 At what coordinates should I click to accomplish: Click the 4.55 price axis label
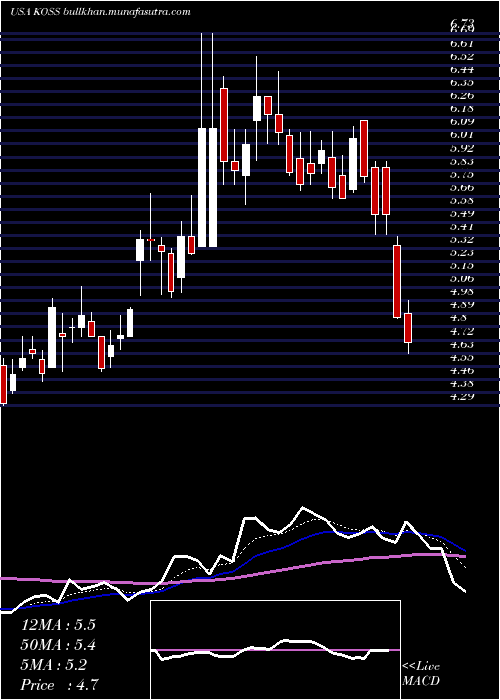point(462,357)
